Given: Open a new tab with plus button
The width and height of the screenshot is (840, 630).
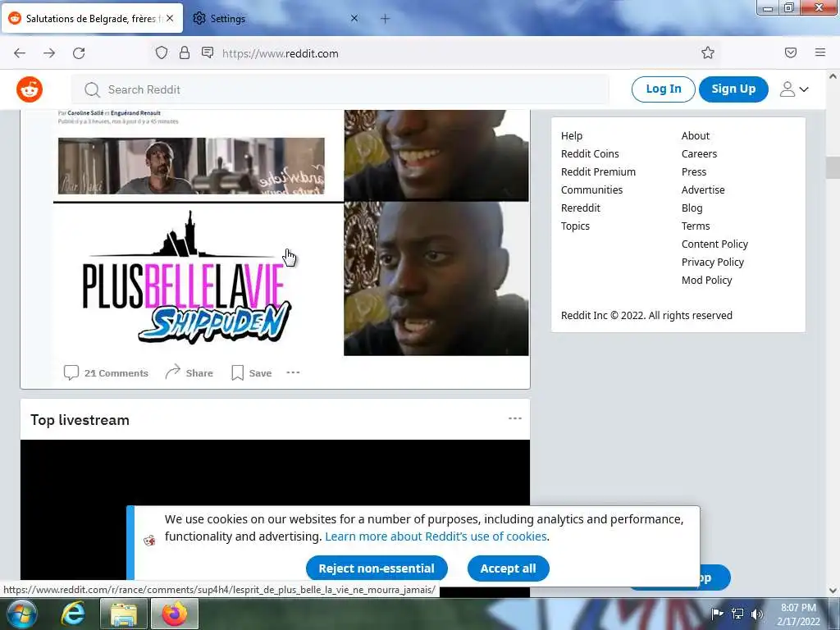Looking at the screenshot, I should pyautogui.click(x=385, y=19).
